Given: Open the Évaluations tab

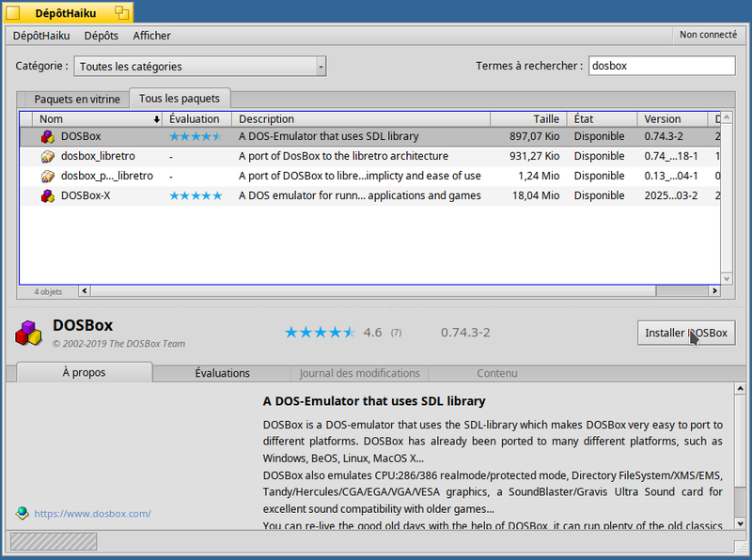Looking at the screenshot, I should [x=222, y=373].
